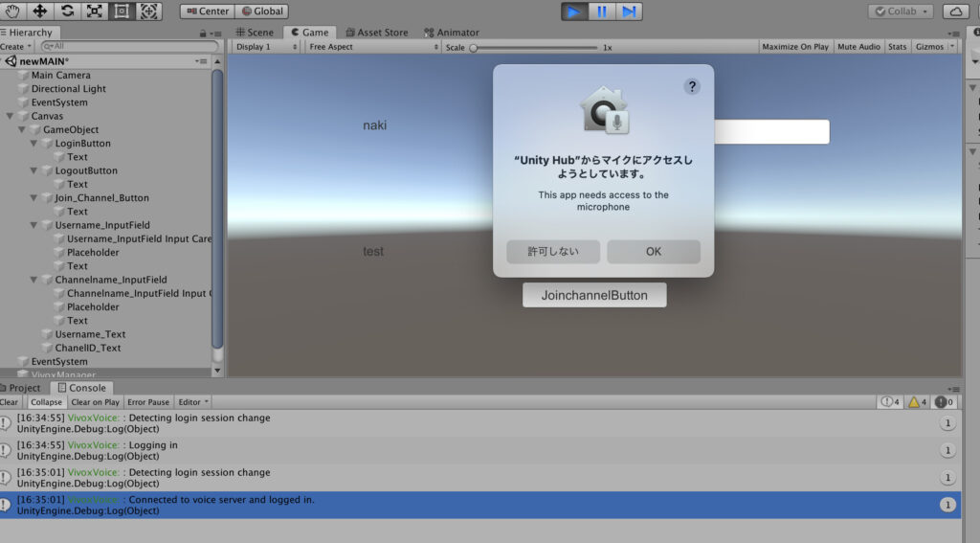980x543 pixels.
Task: Step forward one frame
Action: (x=629, y=11)
